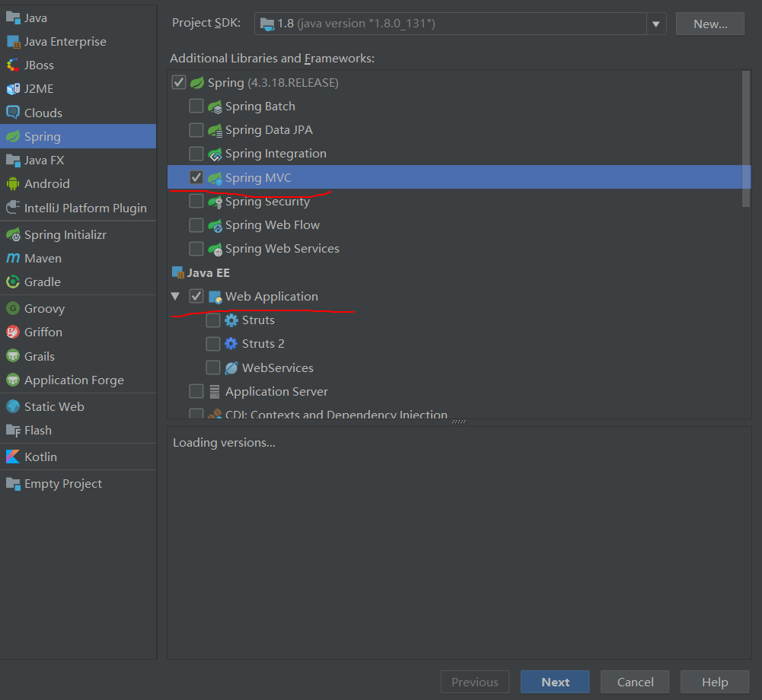The width and height of the screenshot is (762, 700).
Task: Choose the Gradle project icon
Action: coord(13,282)
